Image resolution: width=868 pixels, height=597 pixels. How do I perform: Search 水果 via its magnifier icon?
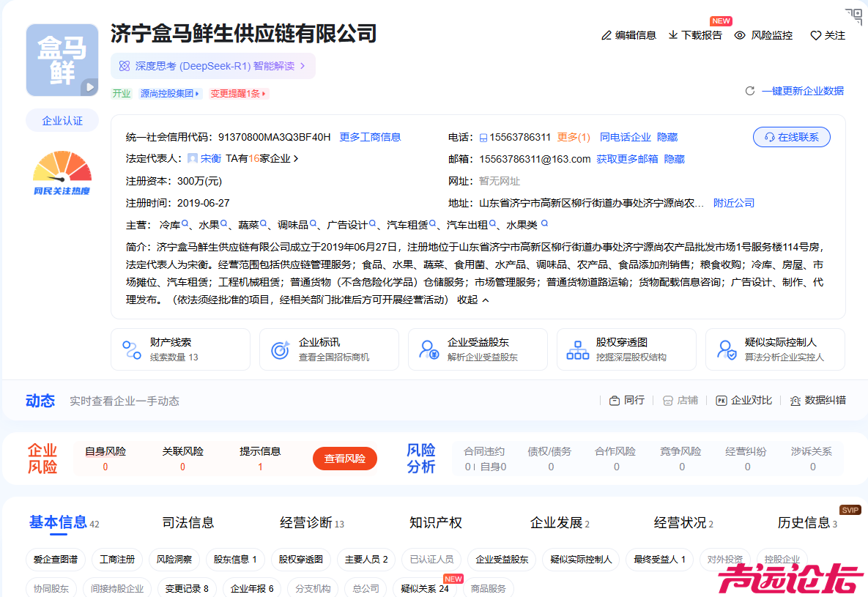224,223
